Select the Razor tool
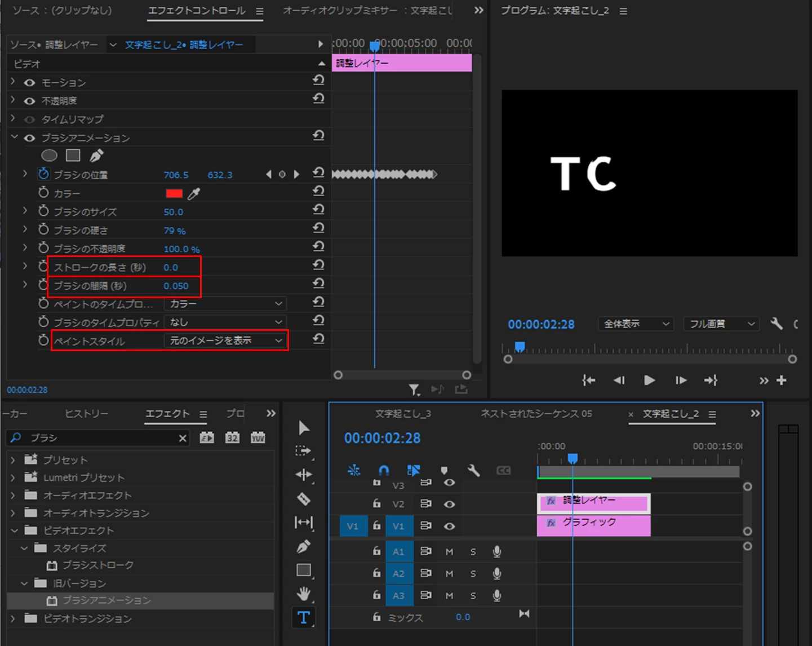The height and width of the screenshot is (646, 812). click(x=304, y=499)
